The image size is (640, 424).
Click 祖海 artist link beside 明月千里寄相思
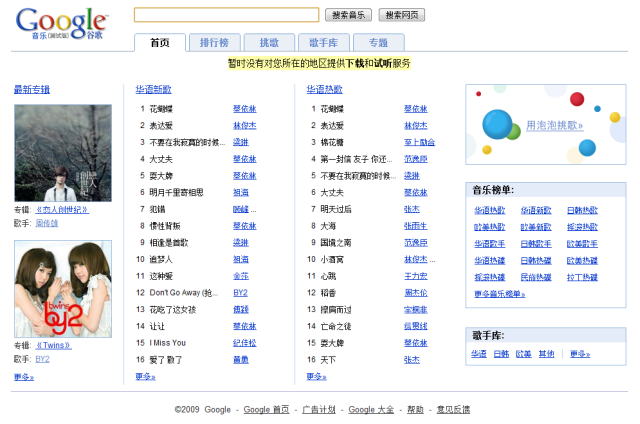[241, 193]
